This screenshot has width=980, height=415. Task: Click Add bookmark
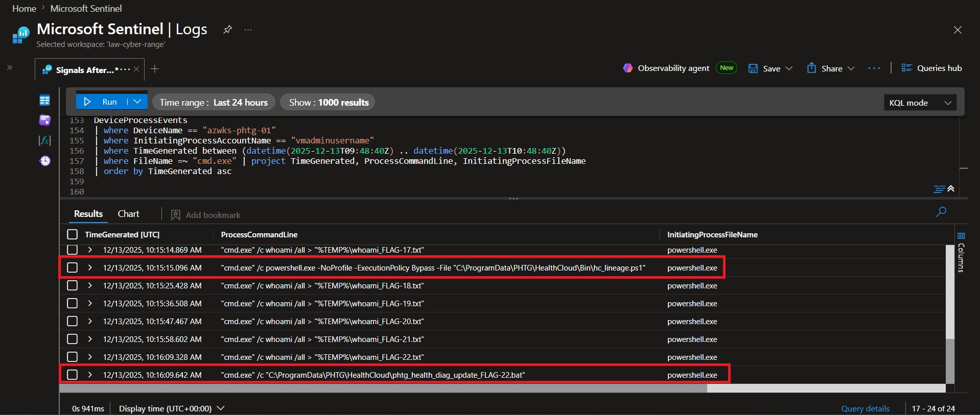click(205, 215)
